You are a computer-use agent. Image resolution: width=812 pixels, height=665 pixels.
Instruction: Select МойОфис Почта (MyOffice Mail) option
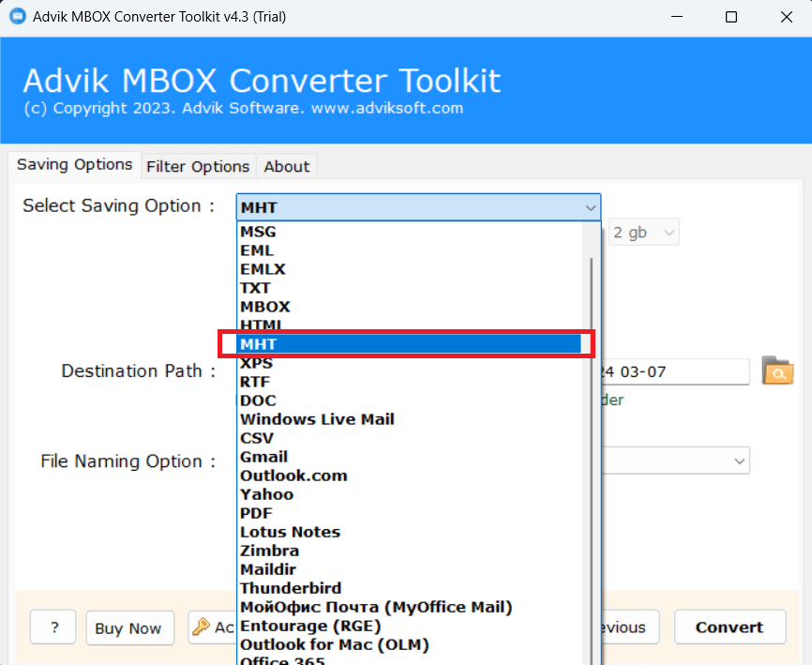pos(409,607)
